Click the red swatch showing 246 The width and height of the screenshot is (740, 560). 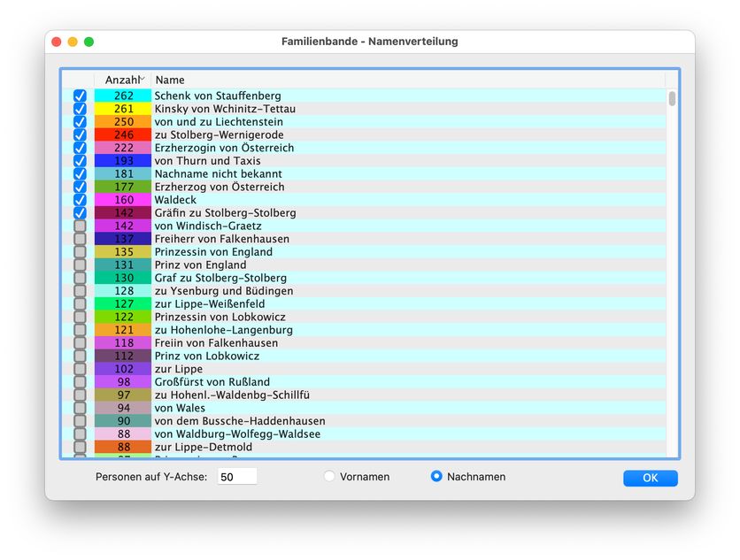coord(123,134)
